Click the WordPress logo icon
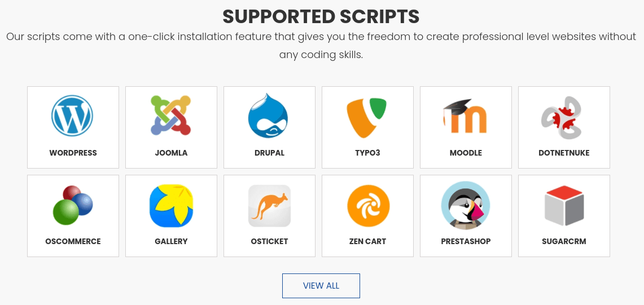 (73, 116)
